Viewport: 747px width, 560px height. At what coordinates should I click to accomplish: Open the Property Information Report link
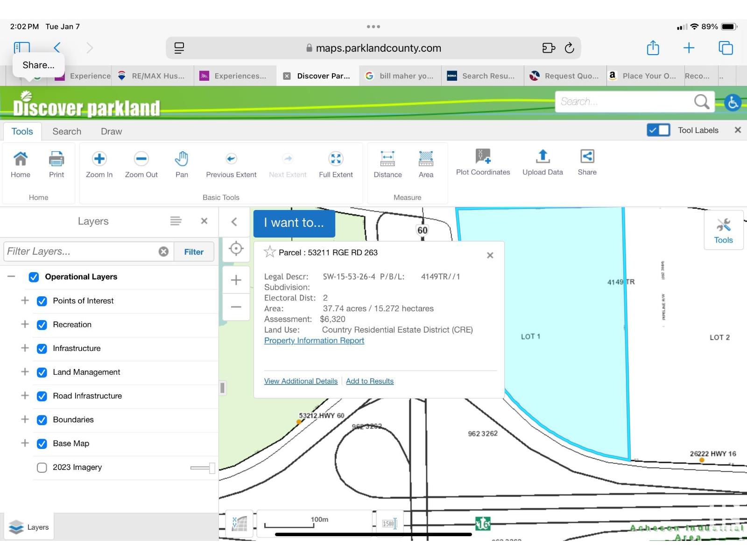coord(314,341)
